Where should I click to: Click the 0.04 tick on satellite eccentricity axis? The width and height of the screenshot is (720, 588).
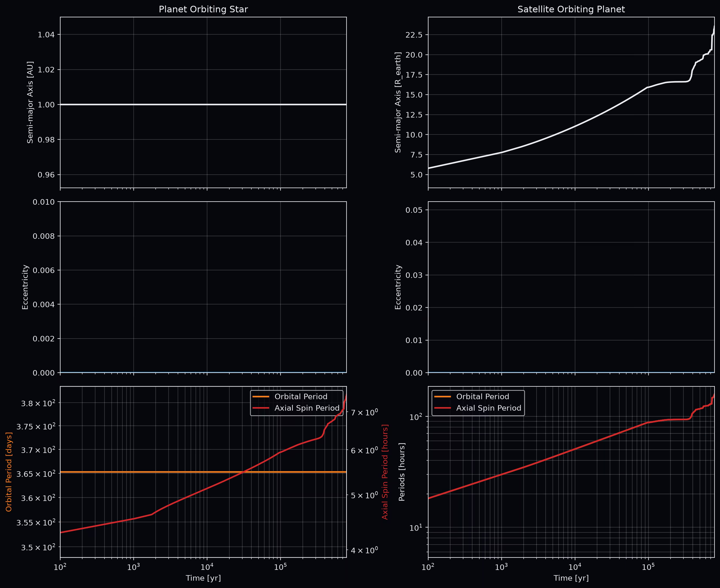coord(414,243)
